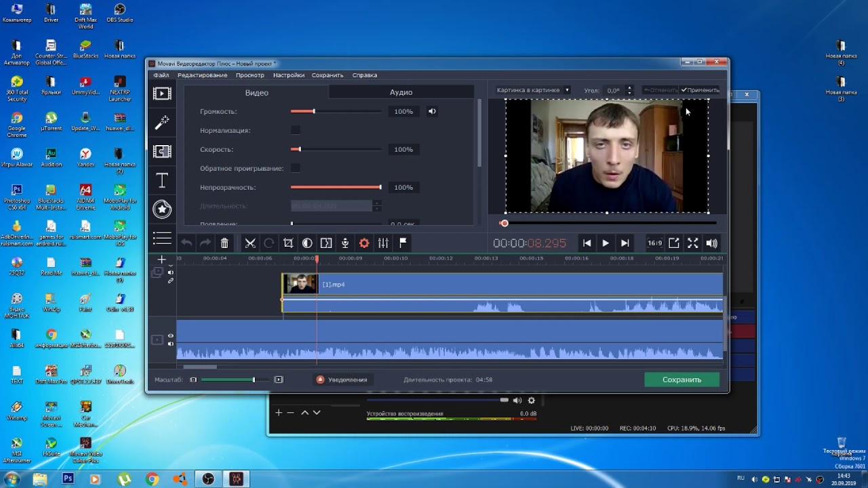Click the Скорость speed slider

point(336,149)
